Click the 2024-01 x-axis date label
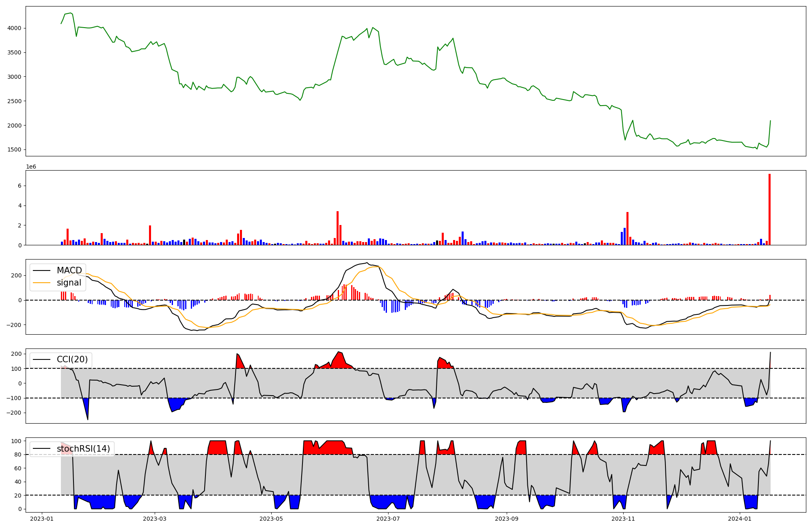 [740, 519]
